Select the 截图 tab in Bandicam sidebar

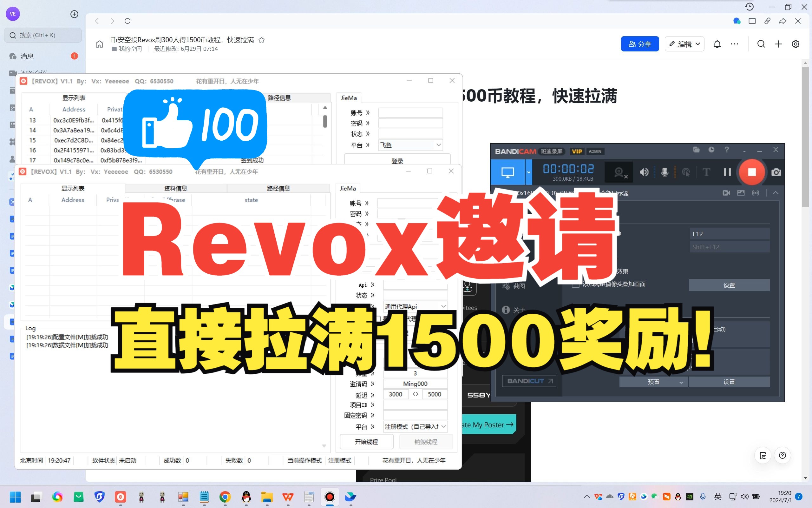tap(514, 286)
